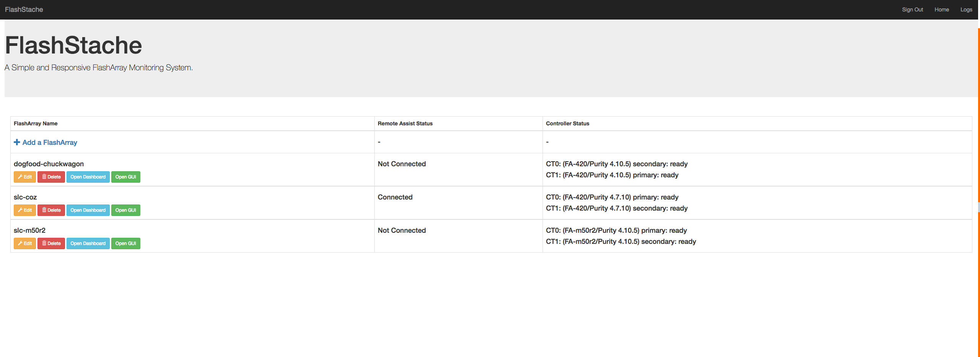The width and height of the screenshot is (980, 357).
Task: Delete the dogfood-chuckwagon array
Action: [x=51, y=177]
